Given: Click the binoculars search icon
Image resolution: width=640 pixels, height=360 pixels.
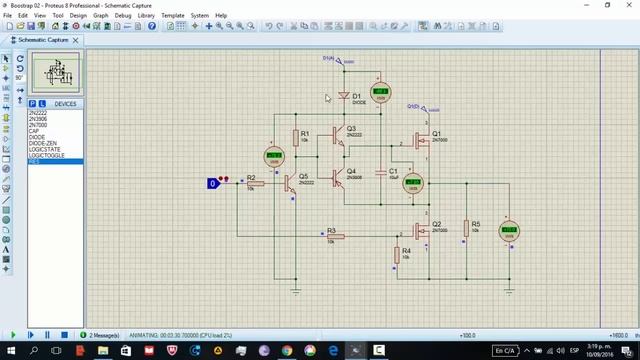Looking at the screenshot, I should point(437,26).
